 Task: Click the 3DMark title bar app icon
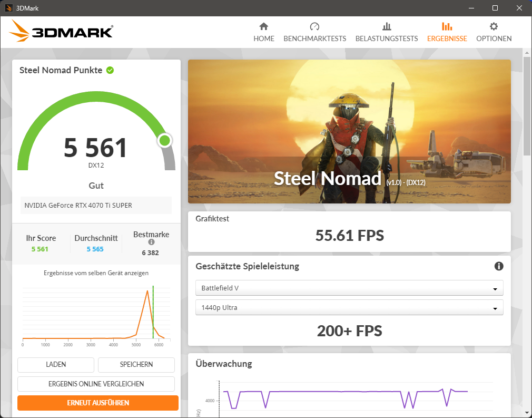pos(9,8)
